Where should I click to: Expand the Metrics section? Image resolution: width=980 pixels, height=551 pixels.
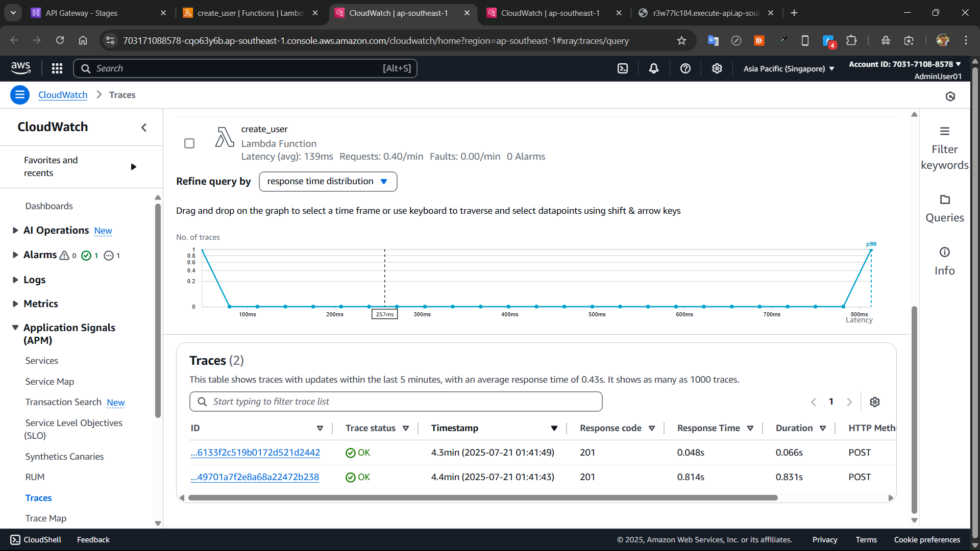[15, 304]
